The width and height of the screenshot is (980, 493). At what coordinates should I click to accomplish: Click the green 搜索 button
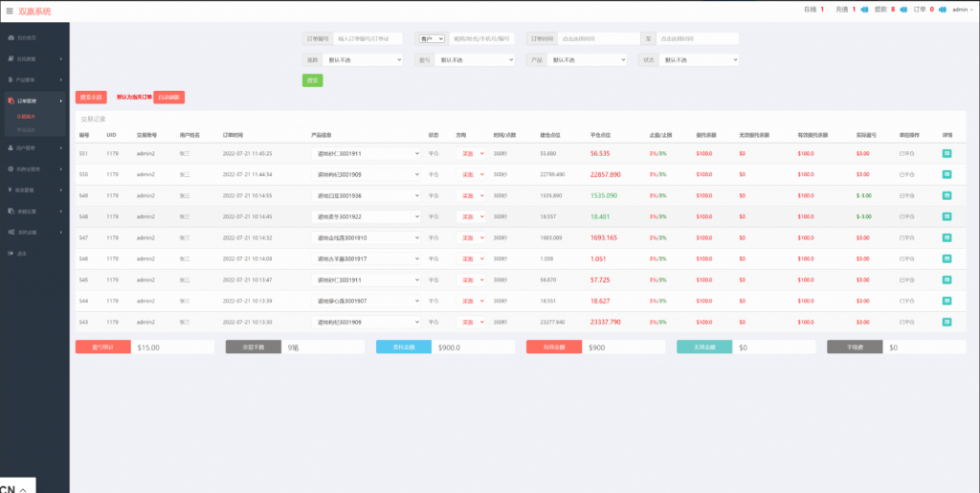[312, 80]
